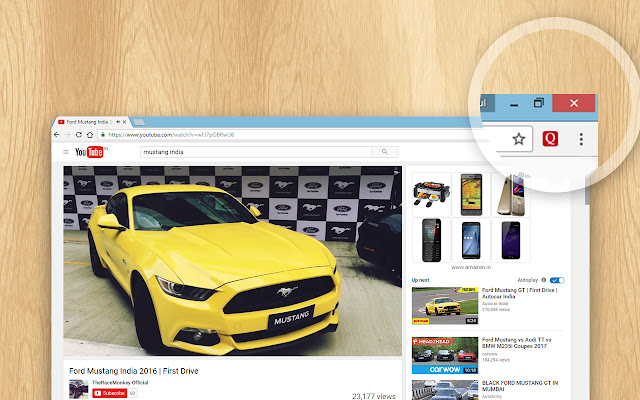The height and width of the screenshot is (400, 640).
Task: Open YouTube hamburger guide menu
Action: click(66, 152)
